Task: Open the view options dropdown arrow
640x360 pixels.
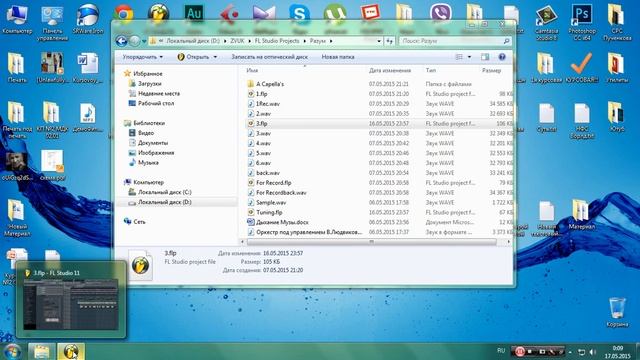Action: click(x=469, y=57)
